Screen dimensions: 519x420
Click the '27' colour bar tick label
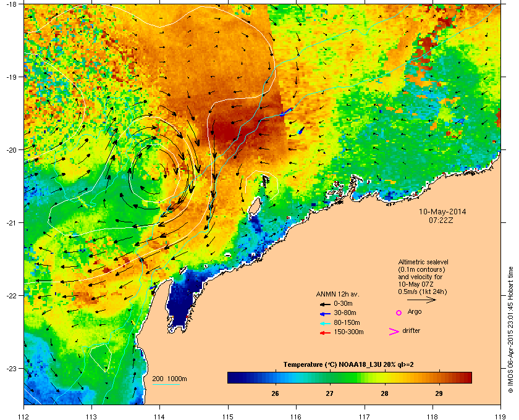tap(330, 393)
